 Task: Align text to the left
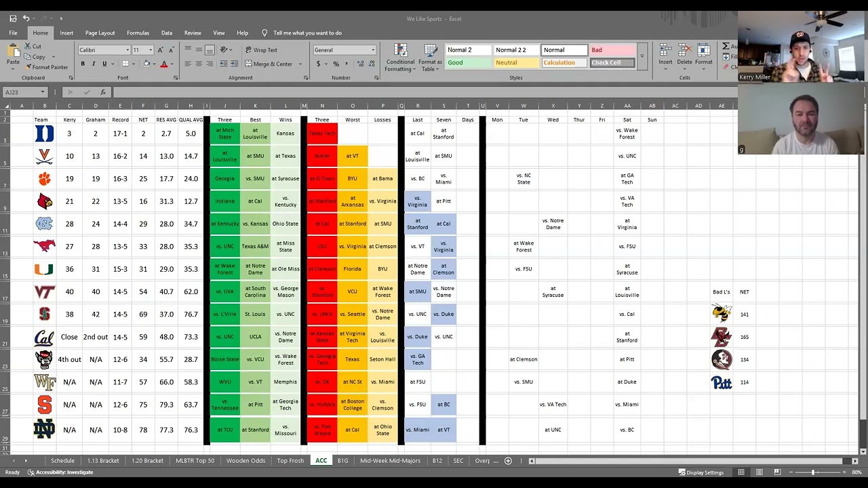coord(188,64)
